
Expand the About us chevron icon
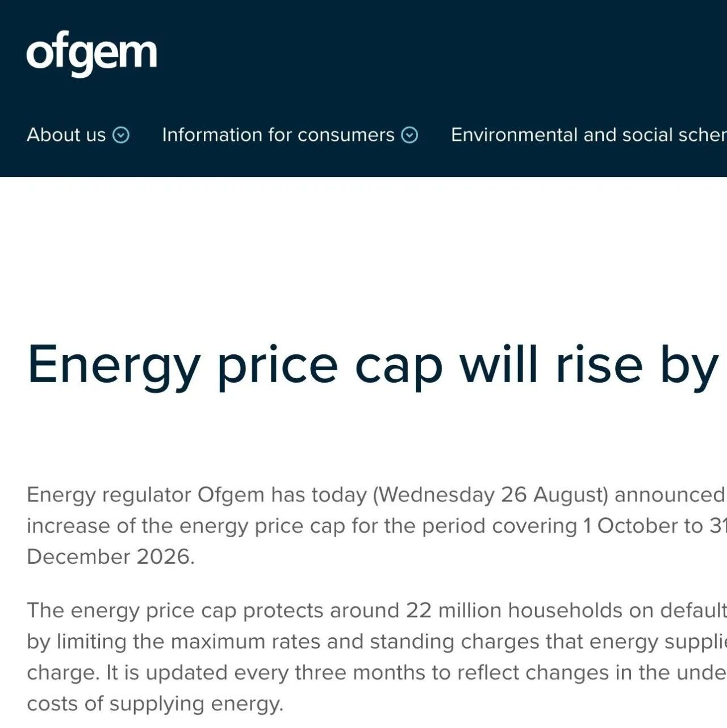[121, 135]
